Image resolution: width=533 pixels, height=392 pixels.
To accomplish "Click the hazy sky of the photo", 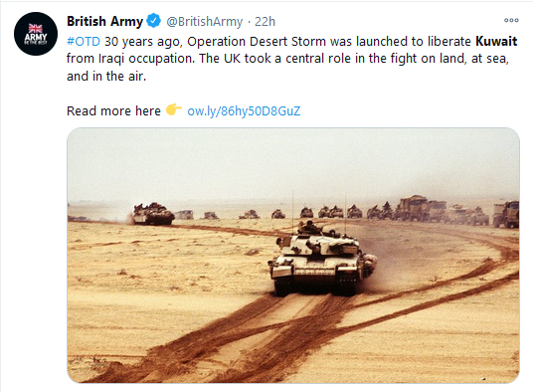I will coord(293,163).
